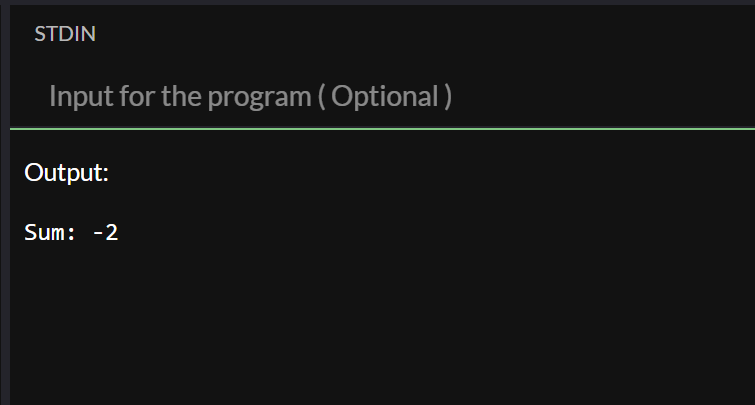Screen dimensions: 755x405
Task: Click the word 'Optional' in the placeholder
Action: [385, 96]
